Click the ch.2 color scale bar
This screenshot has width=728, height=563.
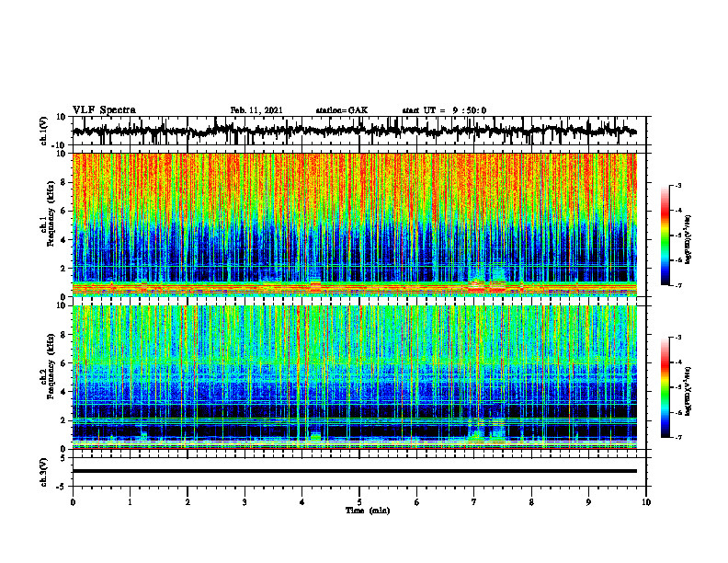click(x=665, y=387)
